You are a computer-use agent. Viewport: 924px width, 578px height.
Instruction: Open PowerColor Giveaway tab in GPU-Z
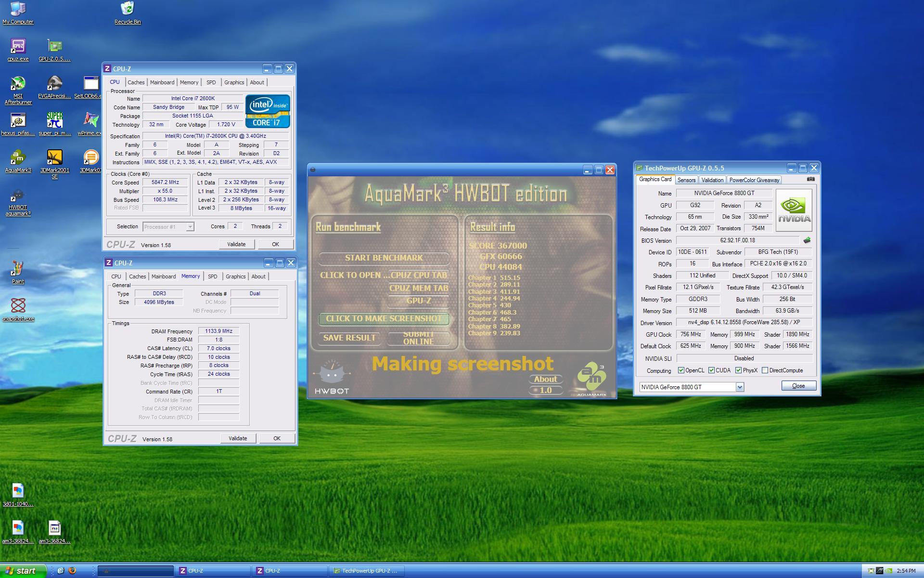pyautogui.click(x=754, y=180)
